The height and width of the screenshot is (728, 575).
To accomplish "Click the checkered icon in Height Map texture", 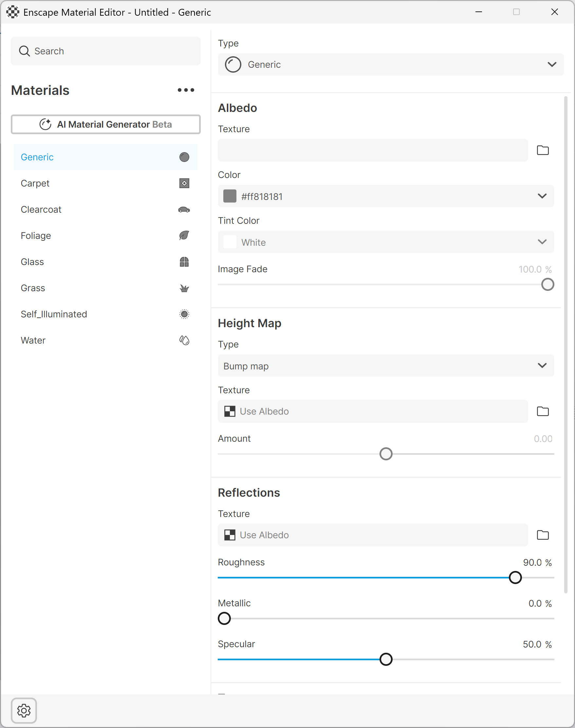I will [230, 411].
